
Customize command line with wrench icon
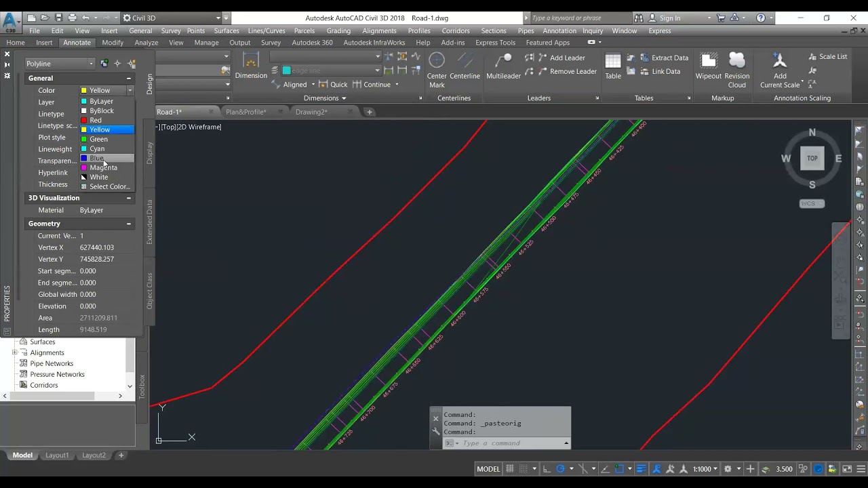pyautogui.click(x=436, y=431)
